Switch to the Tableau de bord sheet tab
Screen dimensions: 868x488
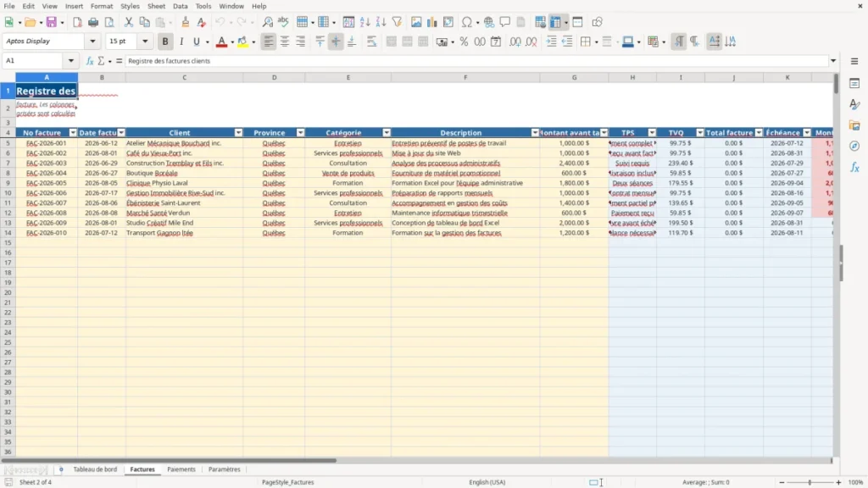(x=95, y=469)
